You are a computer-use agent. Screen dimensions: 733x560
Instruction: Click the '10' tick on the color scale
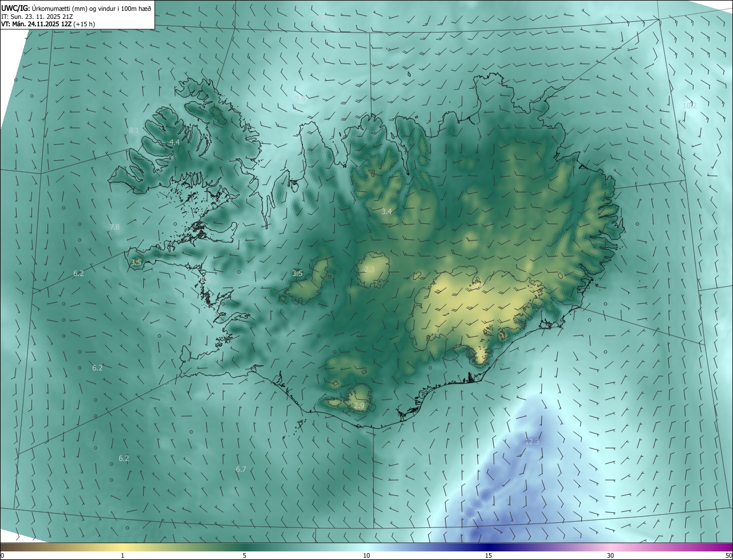pyautogui.click(x=366, y=555)
